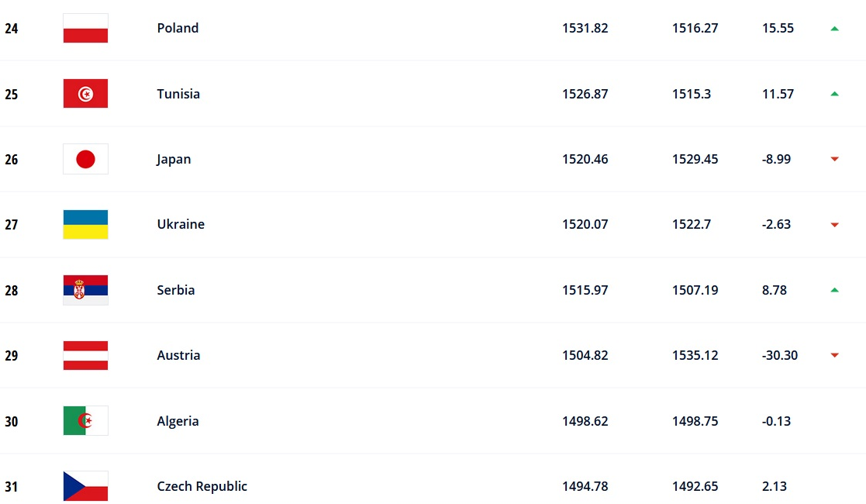Click Serbia's points change 8.78
The width and height of the screenshot is (866, 504).
(x=774, y=290)
